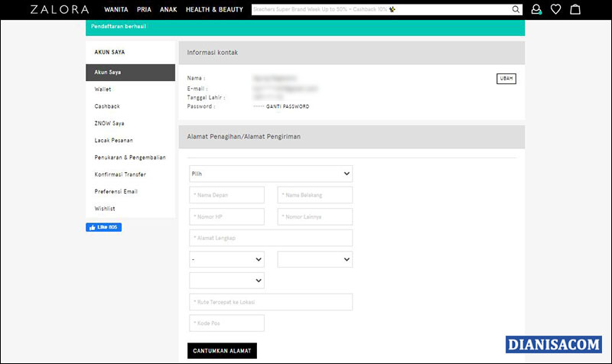Click the Kode Pos field
Image resolution: width=612 pixels, height=364 pixels.
pyautogui.click(x=226, y=323)
